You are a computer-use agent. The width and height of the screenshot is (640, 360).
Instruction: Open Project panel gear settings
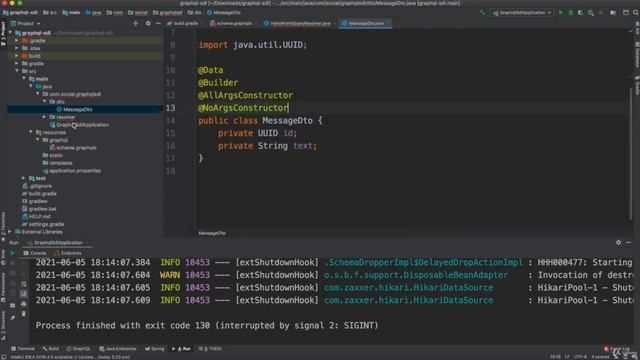148,24
